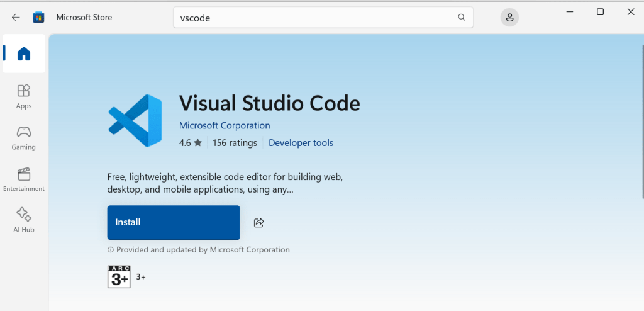This screenshot has height=311, width=644.
Task: Open the Entertainment section
Action: click(24, 179)
